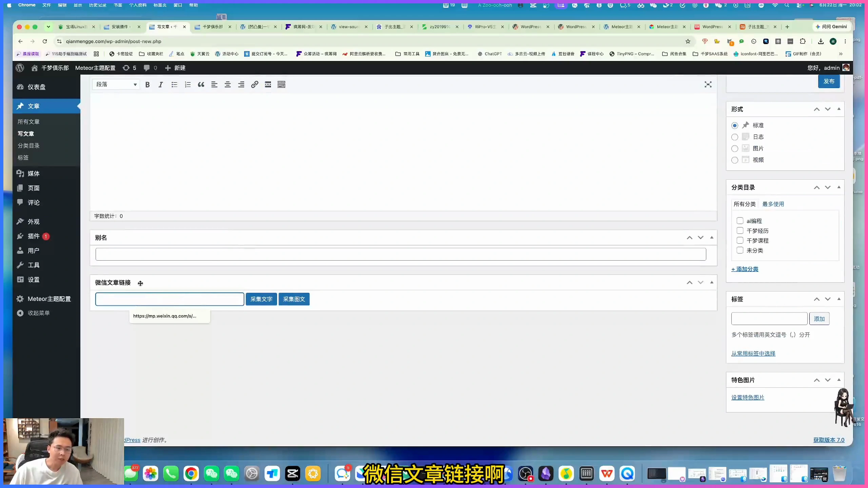Check the ai编程 category
The height and width of the screenshot is (488, 868).
(740, 221)
